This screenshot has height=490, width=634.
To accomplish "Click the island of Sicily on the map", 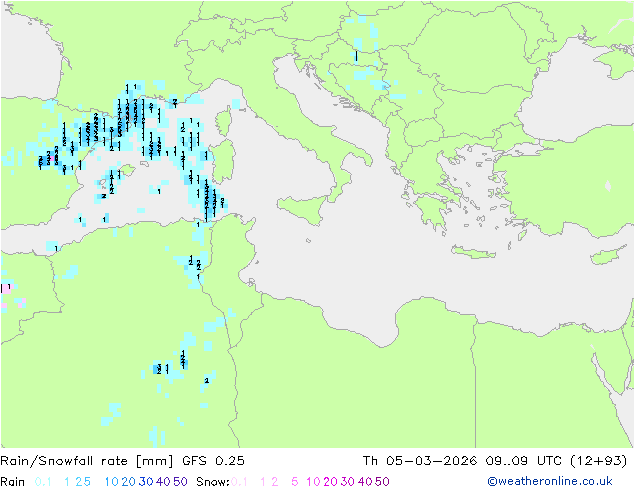I will [x=305, y=208].
